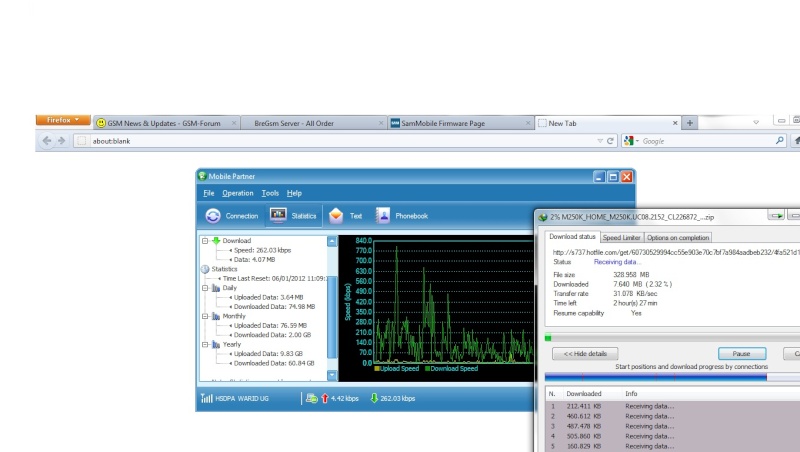Open the Google search engine dropdown
The width and height of the screenshot is (800, 452).
[631, 141]
